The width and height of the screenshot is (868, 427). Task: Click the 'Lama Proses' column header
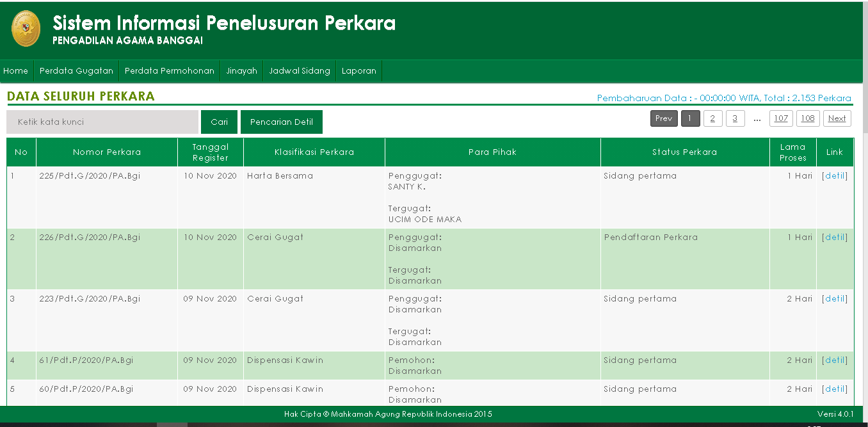793,152
